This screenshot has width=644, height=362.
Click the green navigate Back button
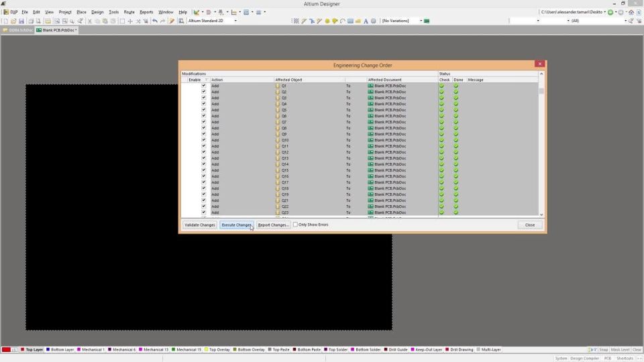pyautogui.click(x=610, y=12)
